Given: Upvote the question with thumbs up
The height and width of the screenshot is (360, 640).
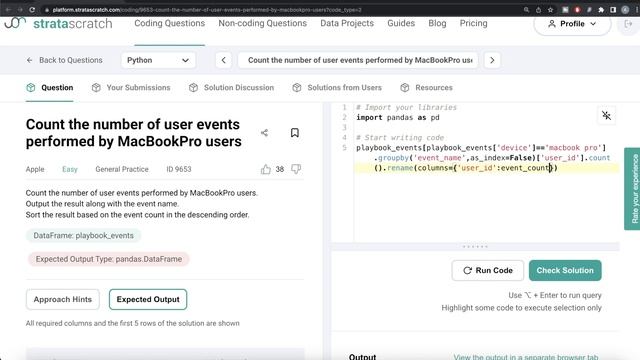Looking at the screenshot, I should (266, 169).
